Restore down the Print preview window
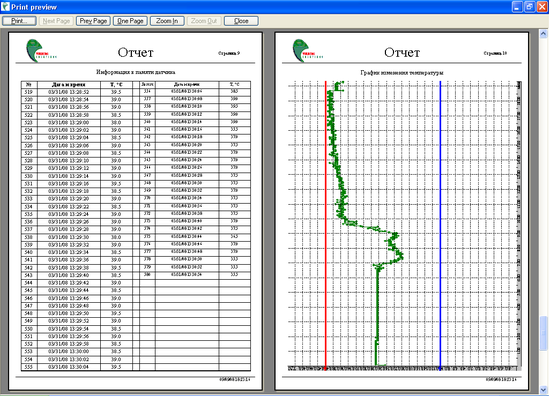The height and width of the screenshot is (396, 550). (530, 7)
